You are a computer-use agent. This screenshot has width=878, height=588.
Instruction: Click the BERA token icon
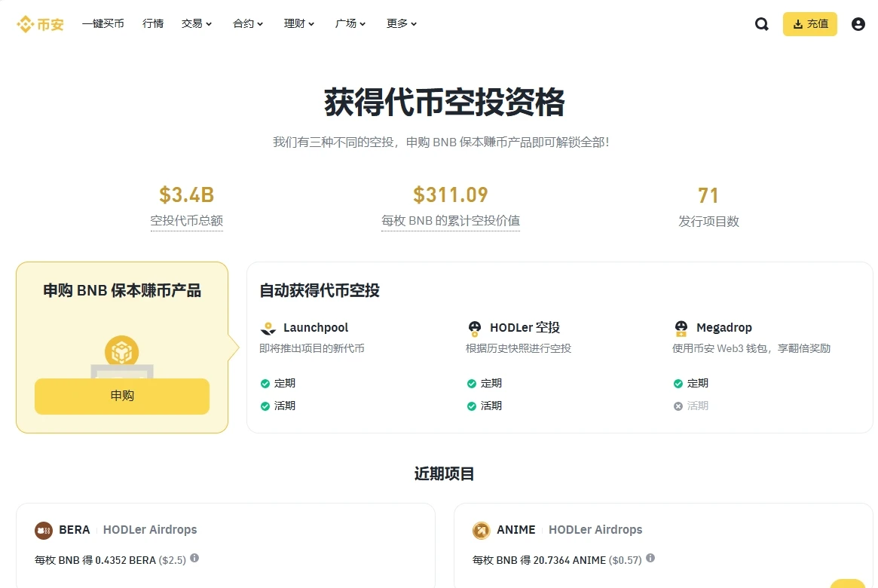point(44,530)
